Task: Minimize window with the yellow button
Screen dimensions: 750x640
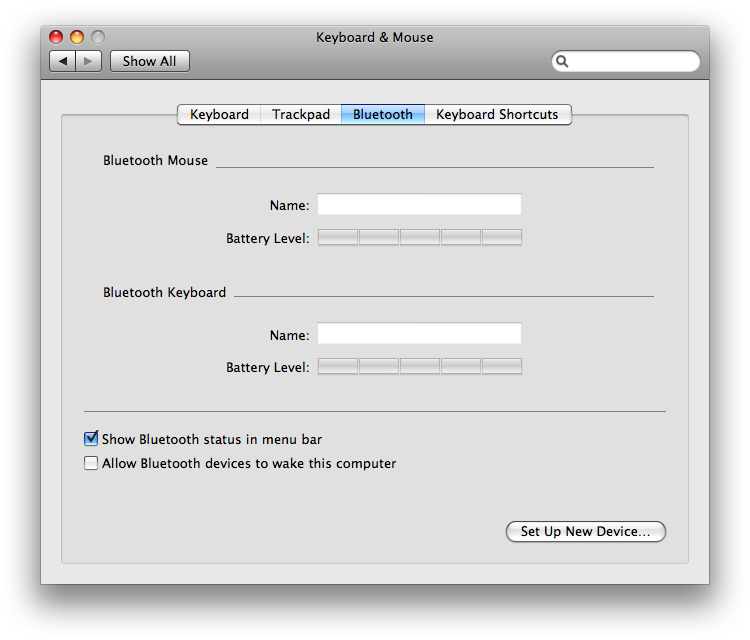Action: pos(77,37)
